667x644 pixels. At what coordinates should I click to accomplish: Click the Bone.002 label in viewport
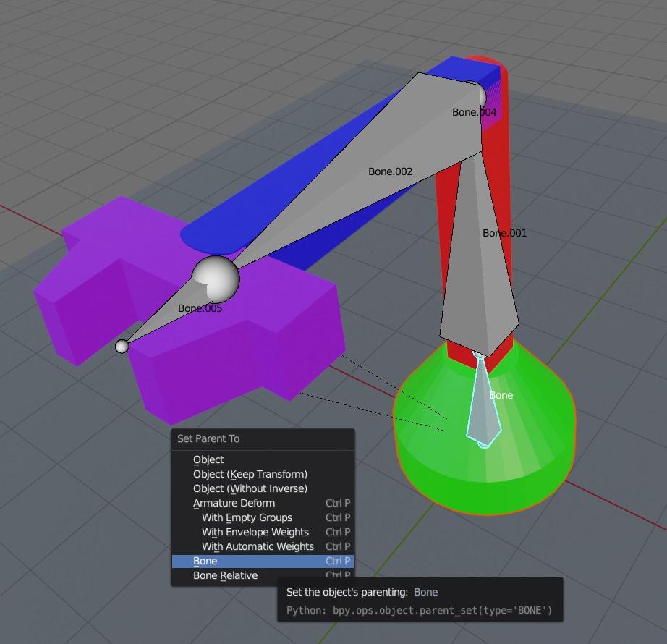[x=390, y=171]
